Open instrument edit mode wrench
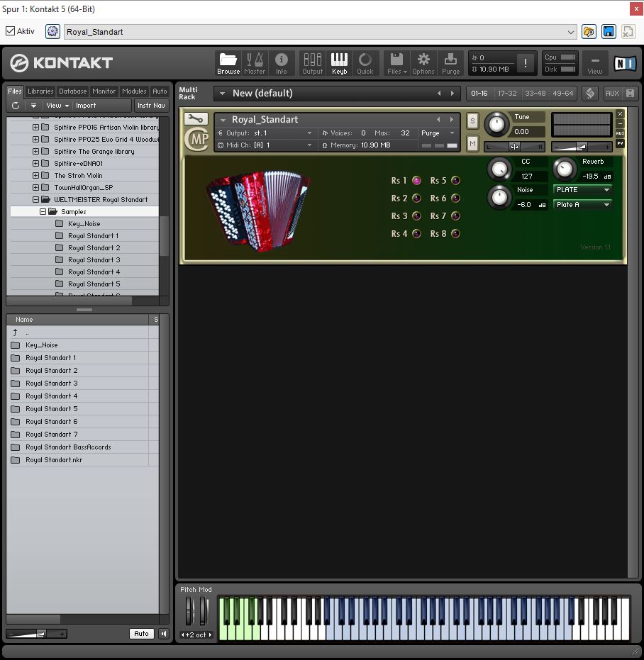 point(196,118)
